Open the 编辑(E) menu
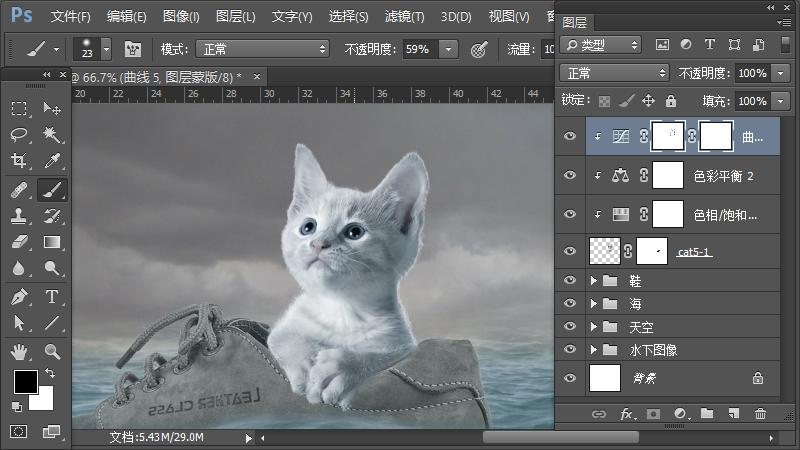The height and width of the screenshot is (450, 800). pyautogui.click(x=127, y=16)
